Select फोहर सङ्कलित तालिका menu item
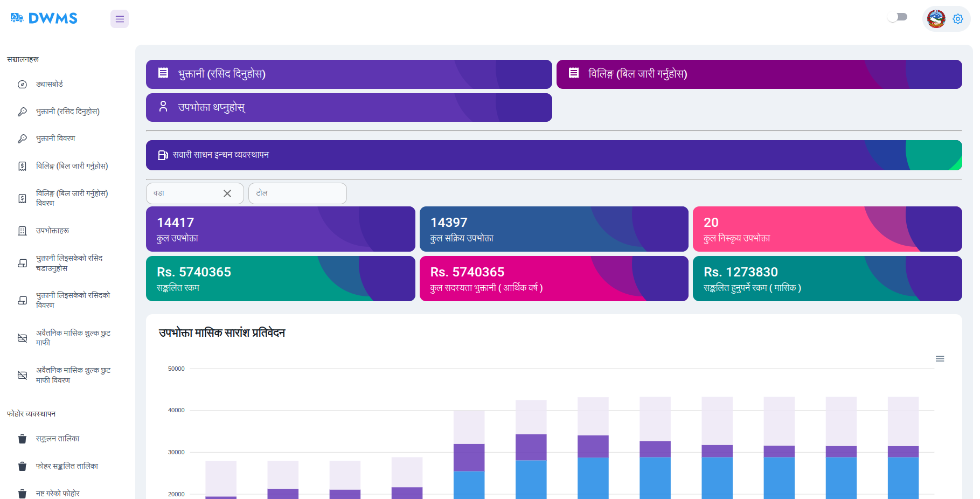Viewport: 980px width, 499px height. (x=67, y=466)
